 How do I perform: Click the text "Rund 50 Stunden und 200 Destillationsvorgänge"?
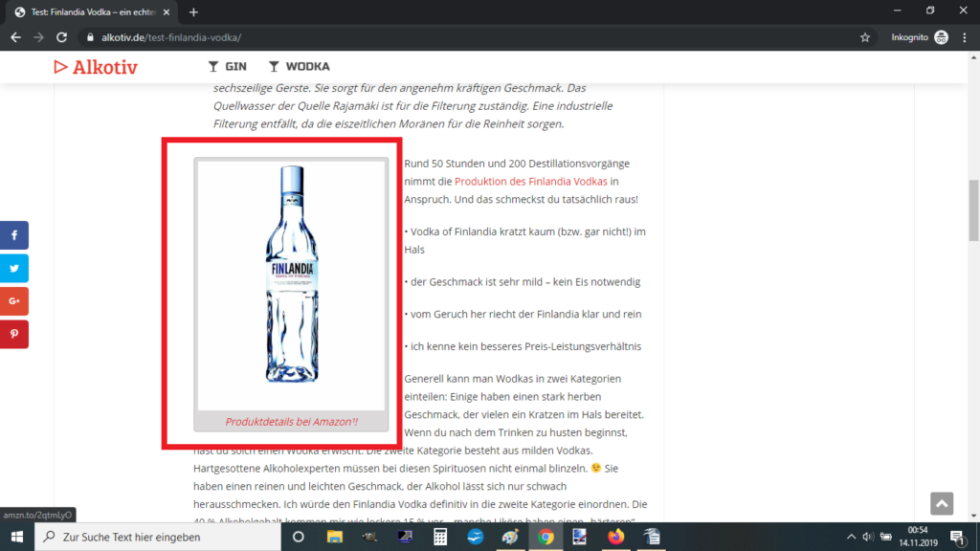pyautogui.click(x=517, y=164)
